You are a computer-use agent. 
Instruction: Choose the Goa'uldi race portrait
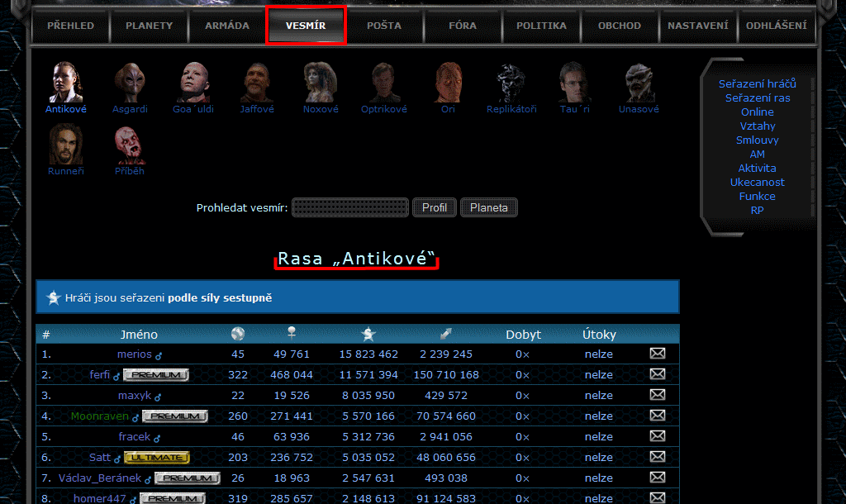pyautogui.click(x=193, y=82)
